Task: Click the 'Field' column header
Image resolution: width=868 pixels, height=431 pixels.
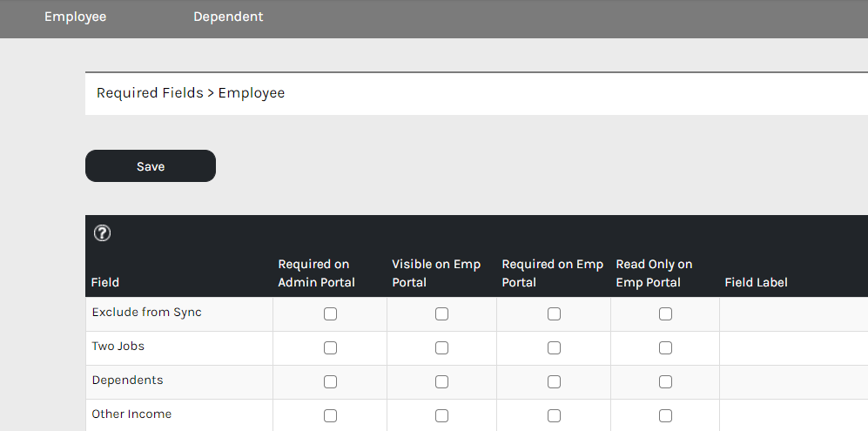Action: pyautogui.click(x=104, y=282)
